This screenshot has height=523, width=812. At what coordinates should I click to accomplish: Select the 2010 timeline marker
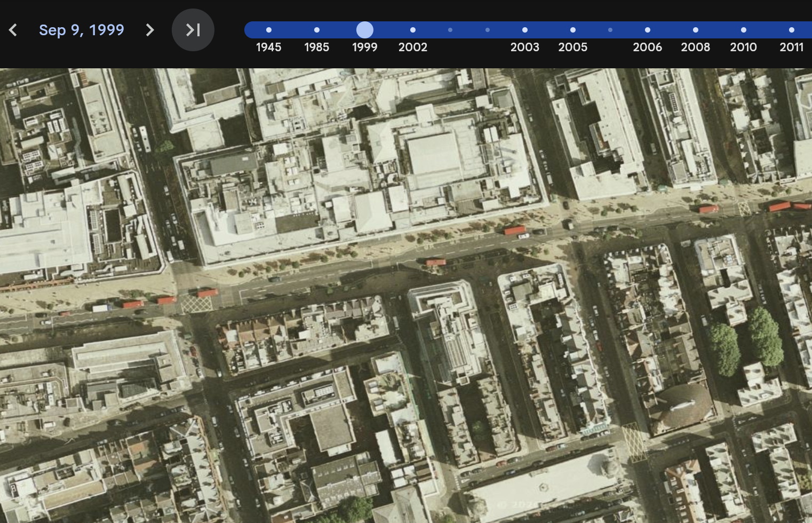tap(744, 30)
